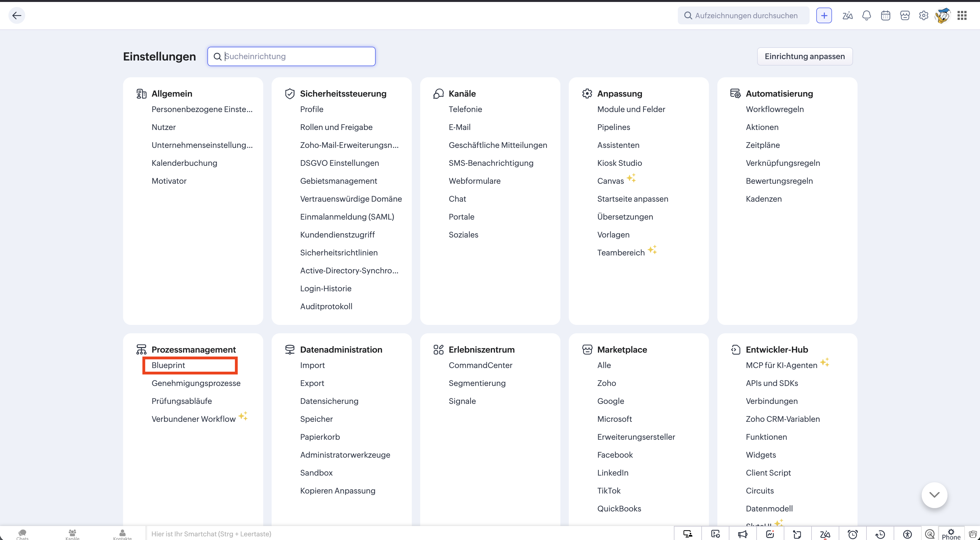Click the Aufzeichnungen durchsuchen search box
Screen dimensions: 980x540
(743, 16)
